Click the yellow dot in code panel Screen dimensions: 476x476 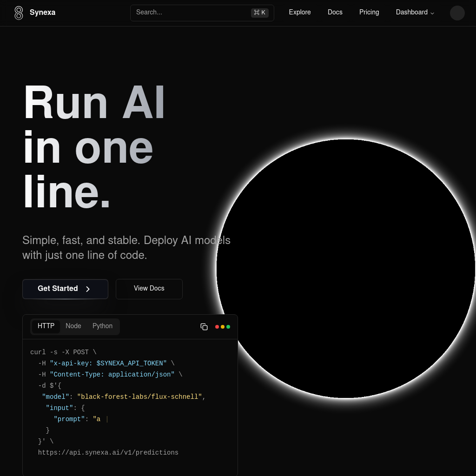223,327
